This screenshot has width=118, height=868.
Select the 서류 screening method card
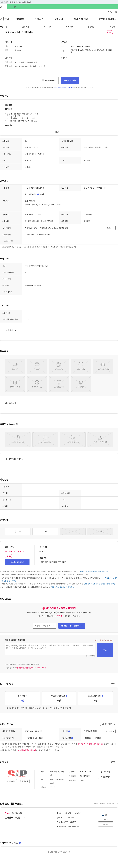[18, 531]
